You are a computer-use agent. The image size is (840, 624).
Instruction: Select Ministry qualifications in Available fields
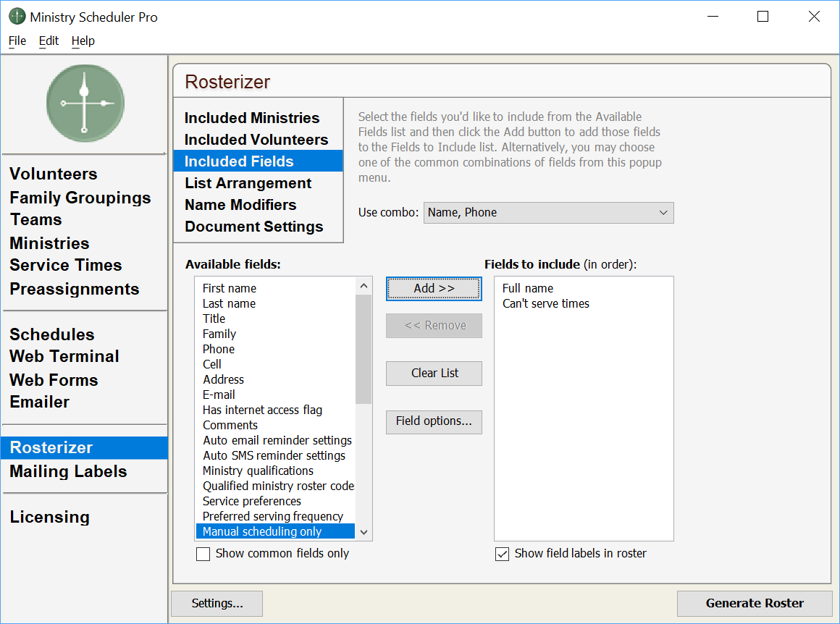258,471
